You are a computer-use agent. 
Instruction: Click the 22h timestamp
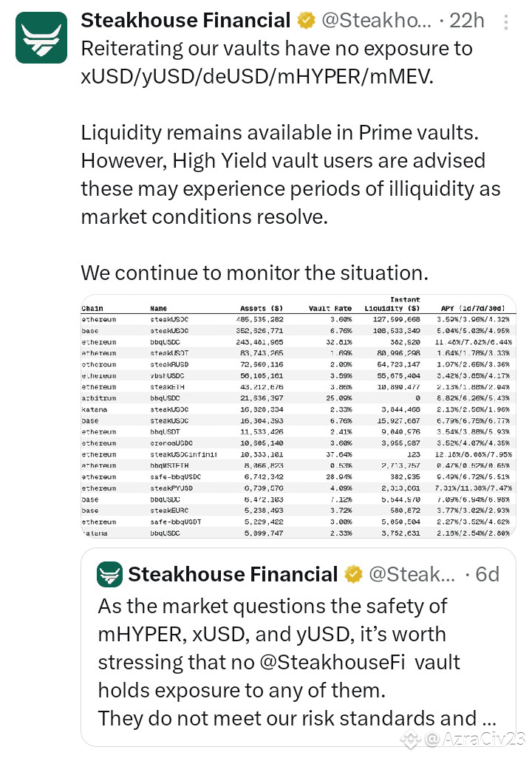point(467,21)
